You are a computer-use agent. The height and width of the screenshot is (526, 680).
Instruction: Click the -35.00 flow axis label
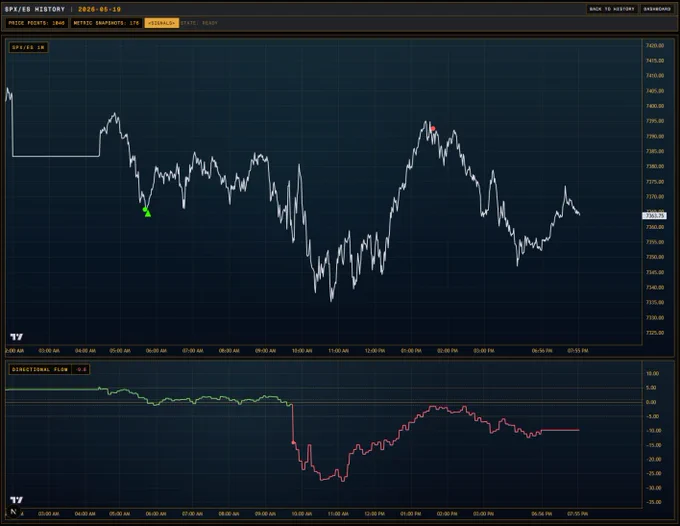tap(654, 502)
